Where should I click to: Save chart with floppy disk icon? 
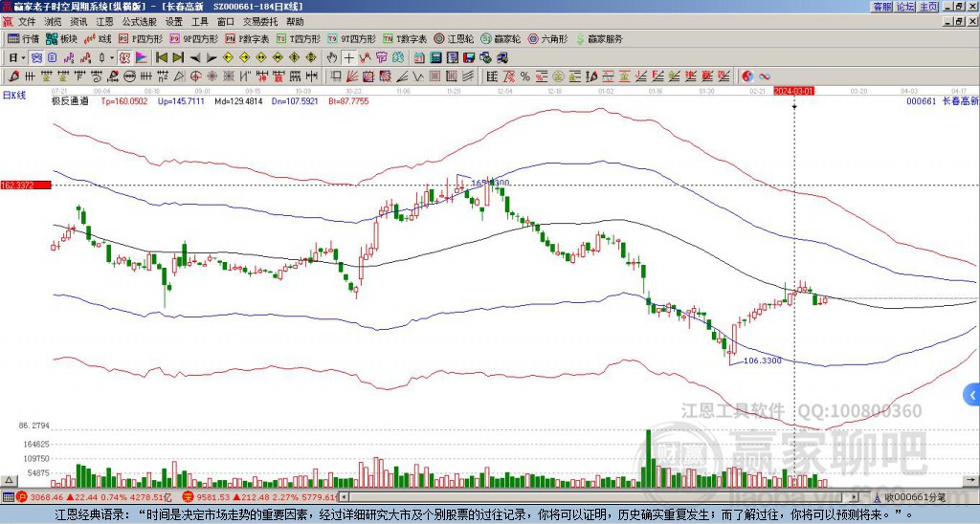pyautogui.click(x=469, y=58)
